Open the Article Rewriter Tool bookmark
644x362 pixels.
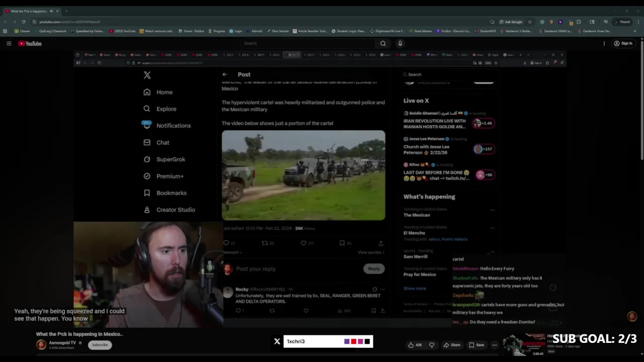click(x=310, y=31)
